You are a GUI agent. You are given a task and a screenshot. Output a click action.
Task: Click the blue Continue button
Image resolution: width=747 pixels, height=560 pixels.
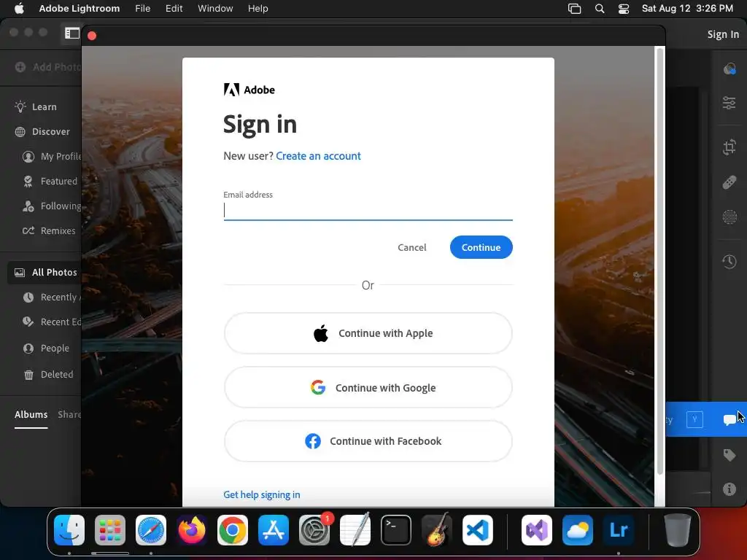pos(481,247)
